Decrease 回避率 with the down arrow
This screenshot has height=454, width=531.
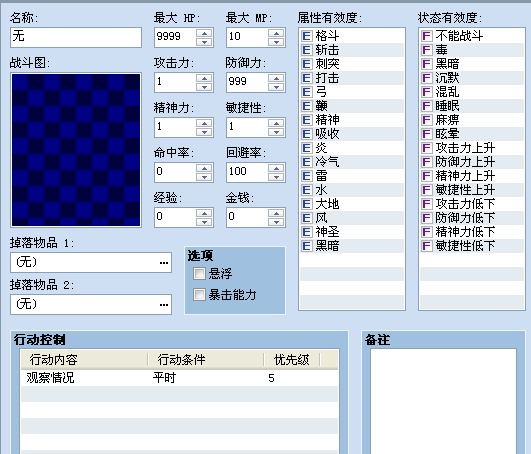pos(276,177)
